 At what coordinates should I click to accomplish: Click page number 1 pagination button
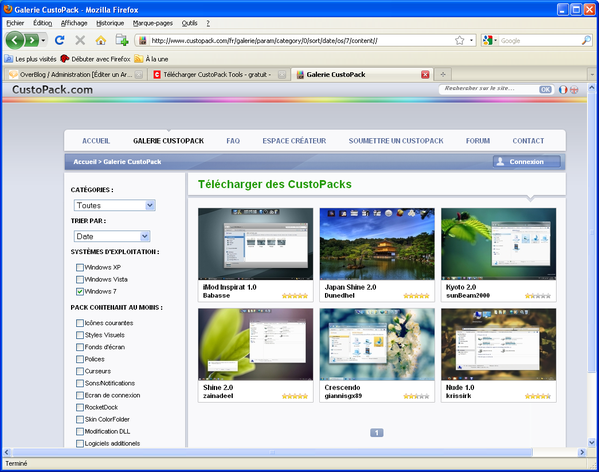377,433
